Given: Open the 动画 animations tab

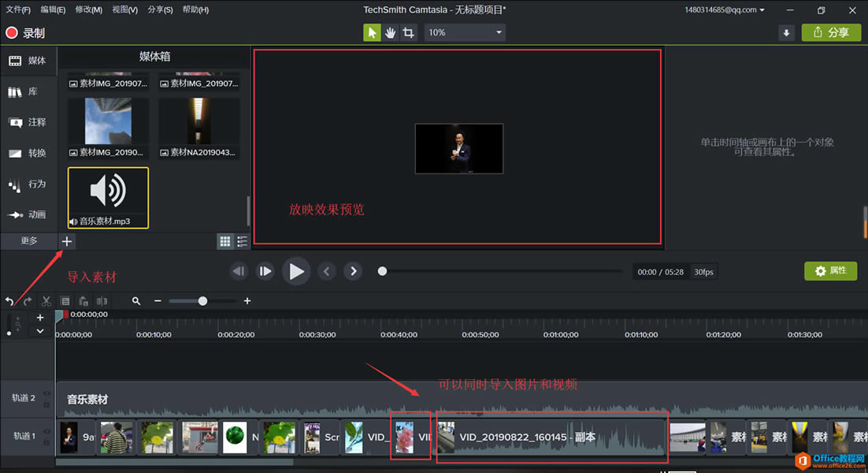Looking at the screenshot, I should [x=28, y=214].
